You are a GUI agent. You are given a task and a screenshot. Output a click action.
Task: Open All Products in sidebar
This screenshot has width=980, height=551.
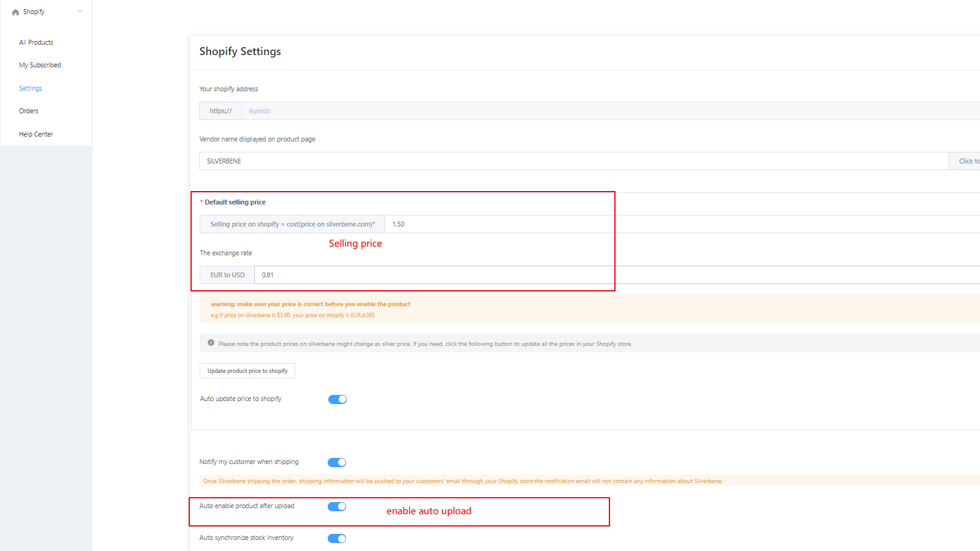pyautogui.click(x=36, y=42)
